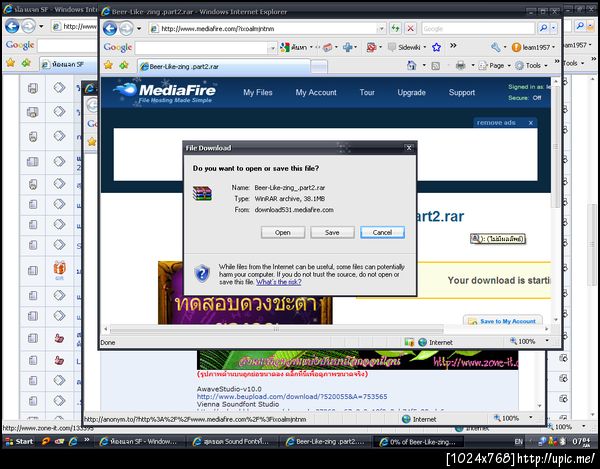Screen dimensions: 600x469
Task: Click Favorites star in rear IE window
Action: tap(11, 63)
